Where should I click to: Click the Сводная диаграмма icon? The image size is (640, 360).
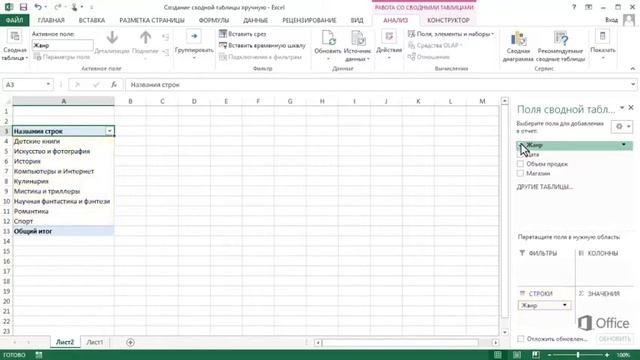[x=518, y=38]
